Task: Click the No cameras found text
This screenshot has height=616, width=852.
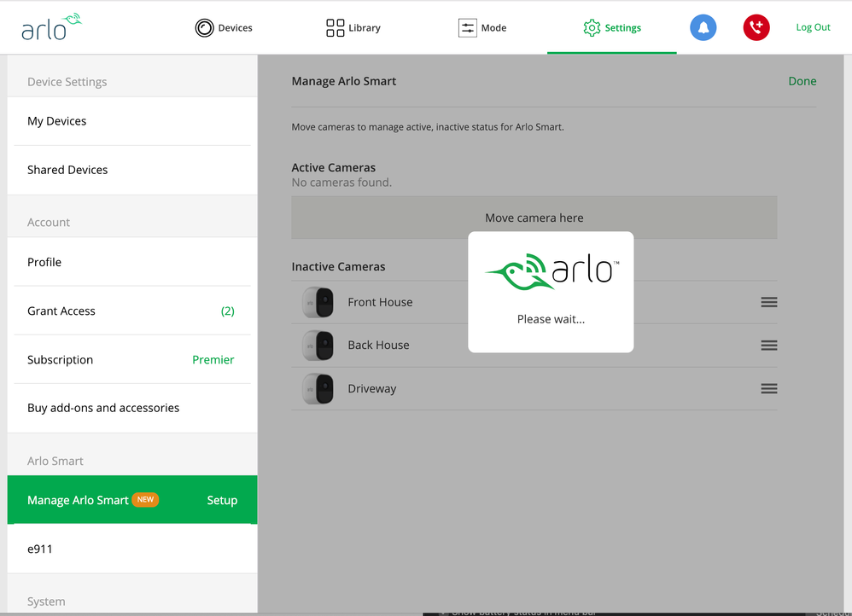Action: (341, 183)
